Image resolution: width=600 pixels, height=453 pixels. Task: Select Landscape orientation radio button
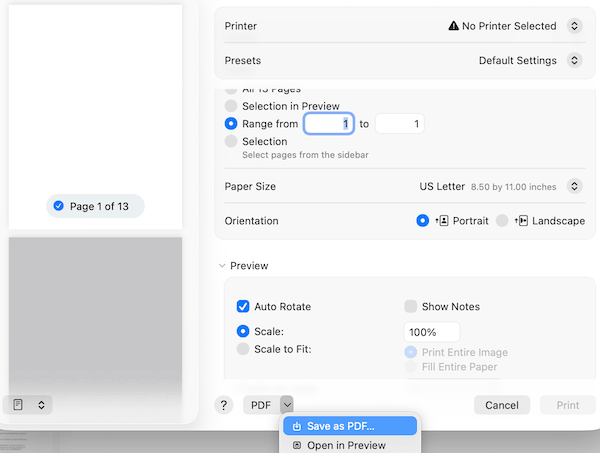click(502, 221)
